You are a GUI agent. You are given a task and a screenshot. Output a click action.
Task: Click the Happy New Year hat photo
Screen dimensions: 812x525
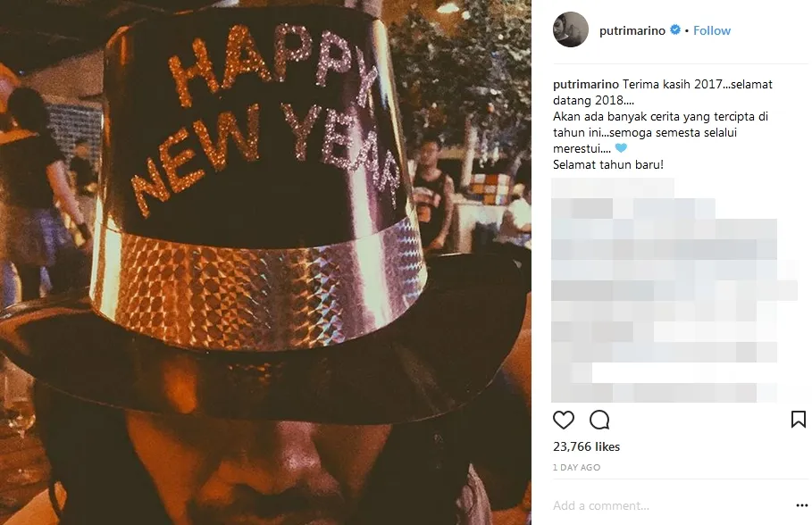(265, 262)
